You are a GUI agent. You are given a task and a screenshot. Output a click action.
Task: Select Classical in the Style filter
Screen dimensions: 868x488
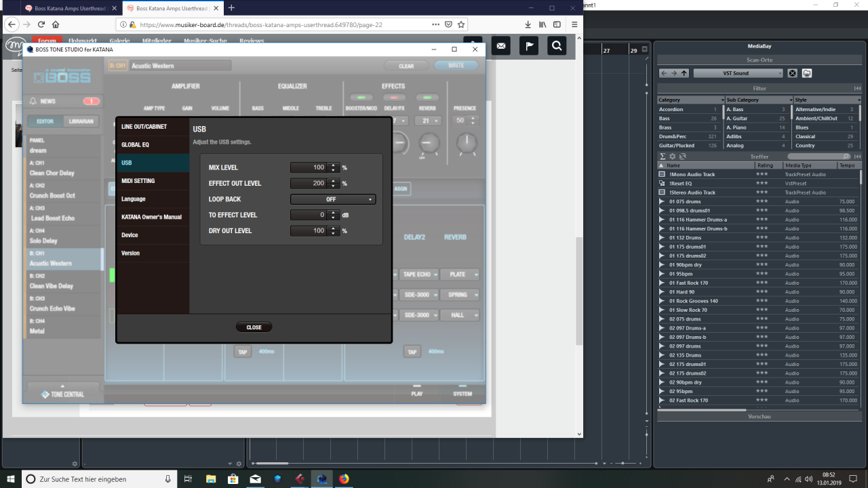pyautogui.click(x=825, y=136)
